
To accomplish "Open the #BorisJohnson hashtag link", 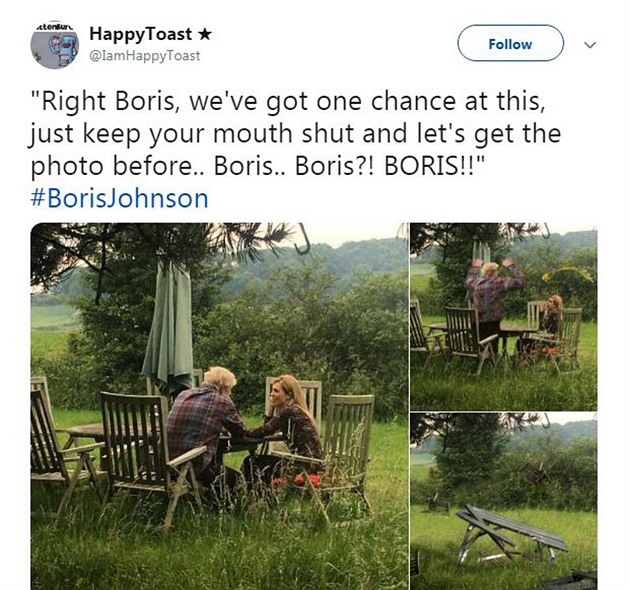I will tap(120, 197).
